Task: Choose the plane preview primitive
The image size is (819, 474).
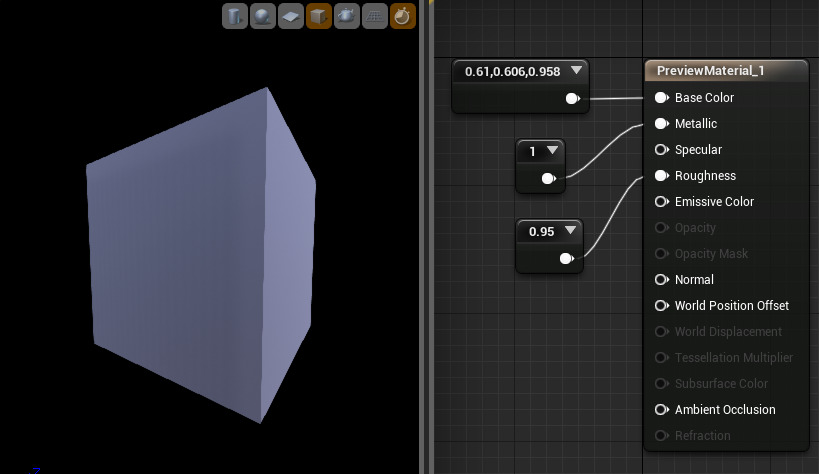Action: [290, 16]
